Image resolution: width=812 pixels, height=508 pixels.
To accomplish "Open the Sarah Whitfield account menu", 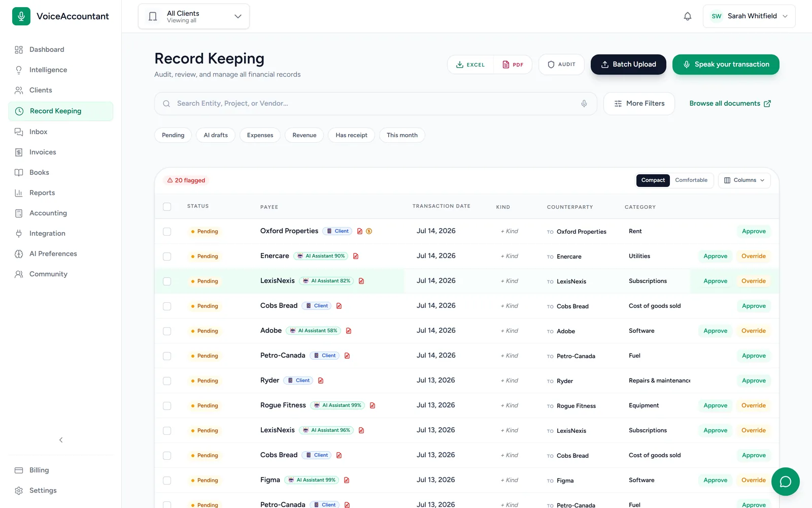I will [749, 16].
